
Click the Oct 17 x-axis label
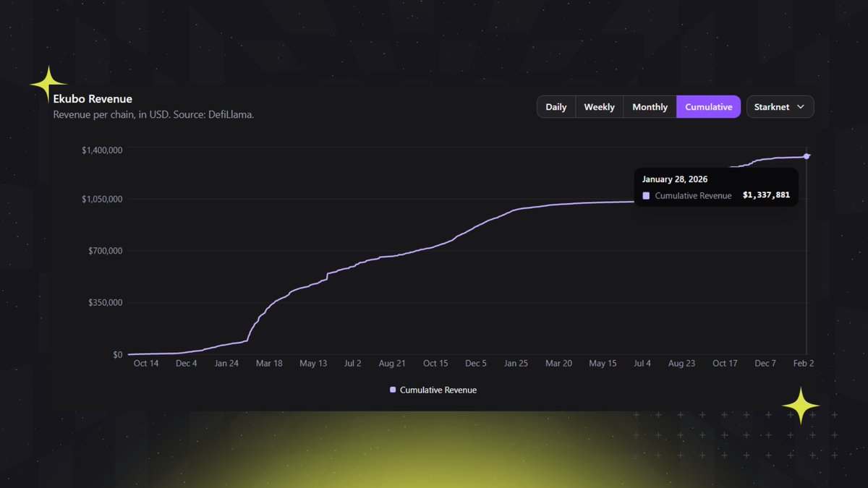pyautogui.click(x=725, y=364)
